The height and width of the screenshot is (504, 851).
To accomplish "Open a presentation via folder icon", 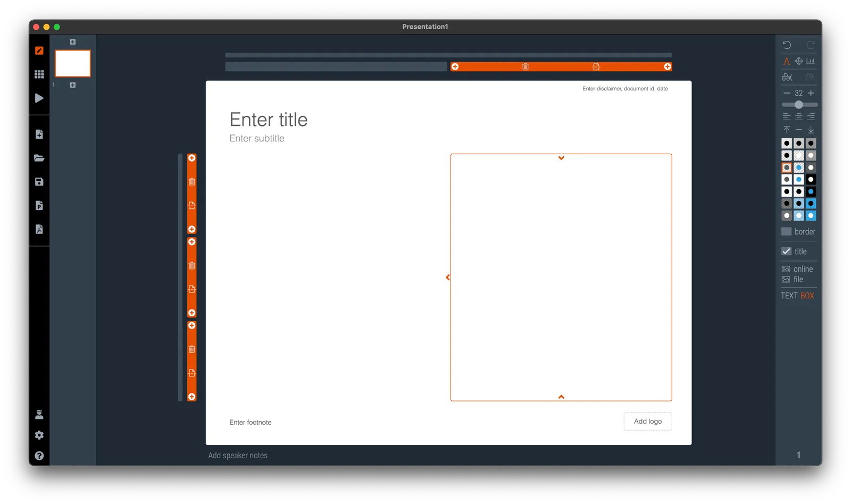I will pyautogui.click(x=39, y=158).
